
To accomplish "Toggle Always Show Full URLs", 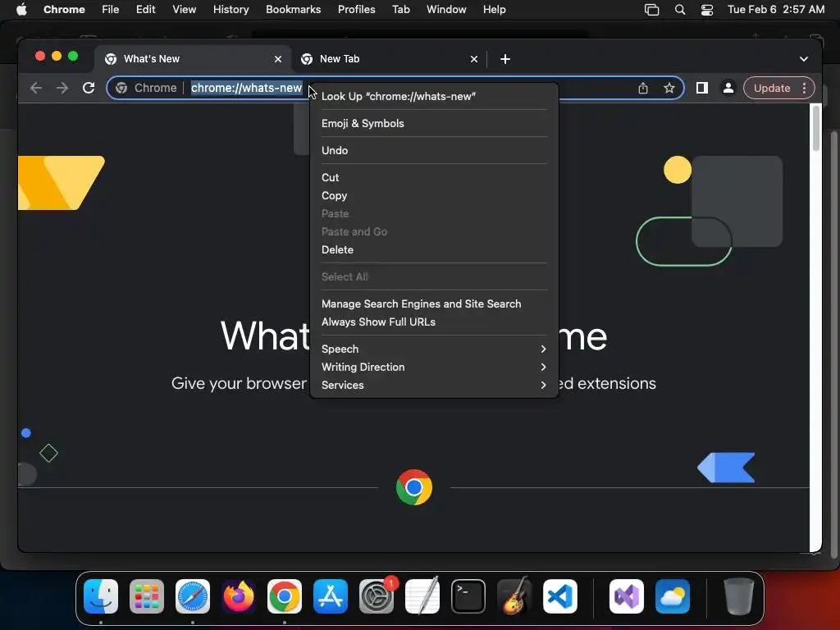I will 434,322.
